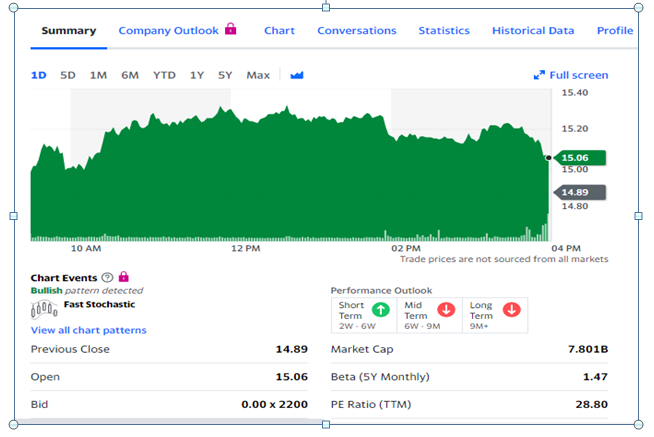Click the red Mid Term down arrow
The image size is (654, 437).
click(445, 310)
